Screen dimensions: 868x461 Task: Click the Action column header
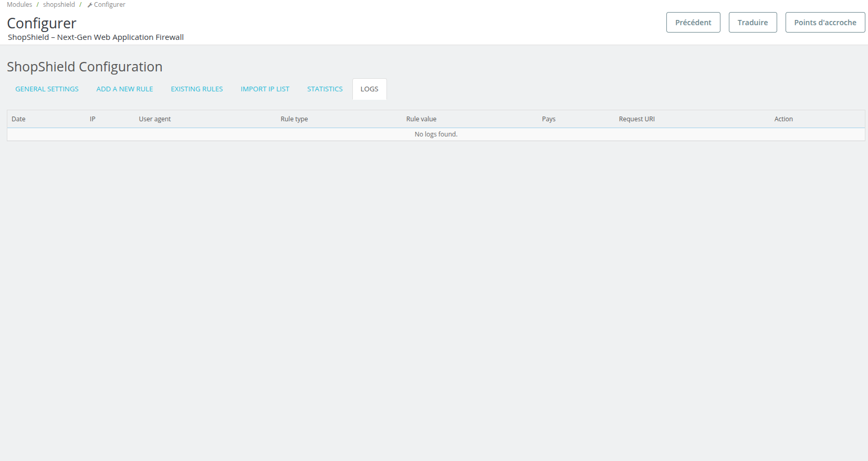783,119
